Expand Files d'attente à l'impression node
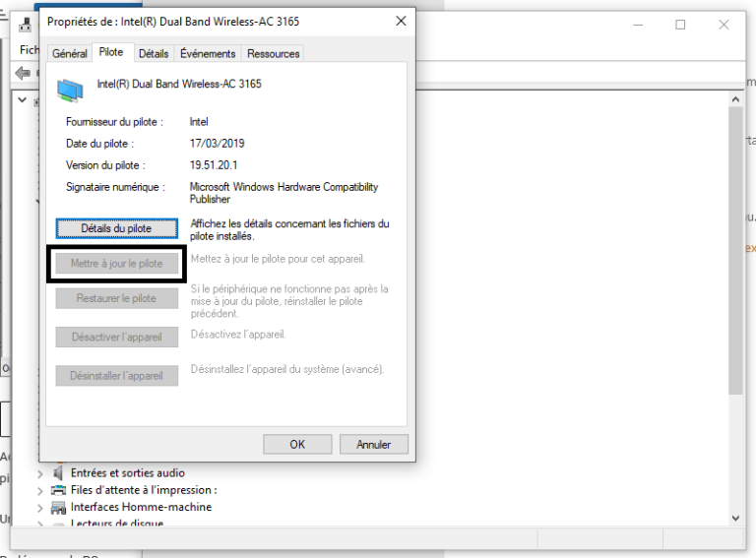This screenshot has height=558, width=756. (40, 491)
